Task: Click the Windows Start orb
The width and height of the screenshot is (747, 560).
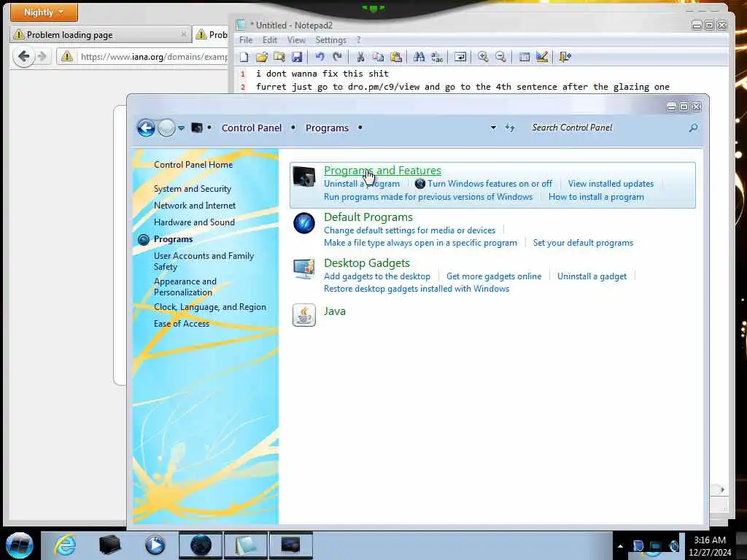Action: 19,545
